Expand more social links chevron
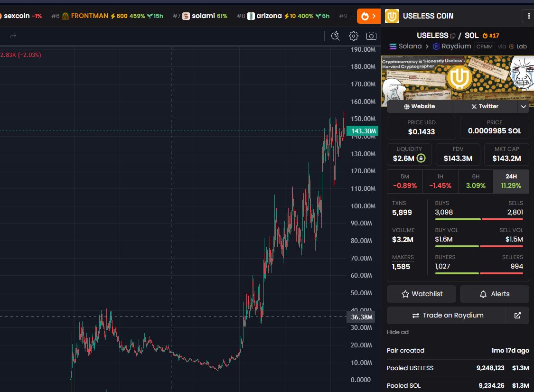This screenshot has width=534, height=392. (524, 107)
